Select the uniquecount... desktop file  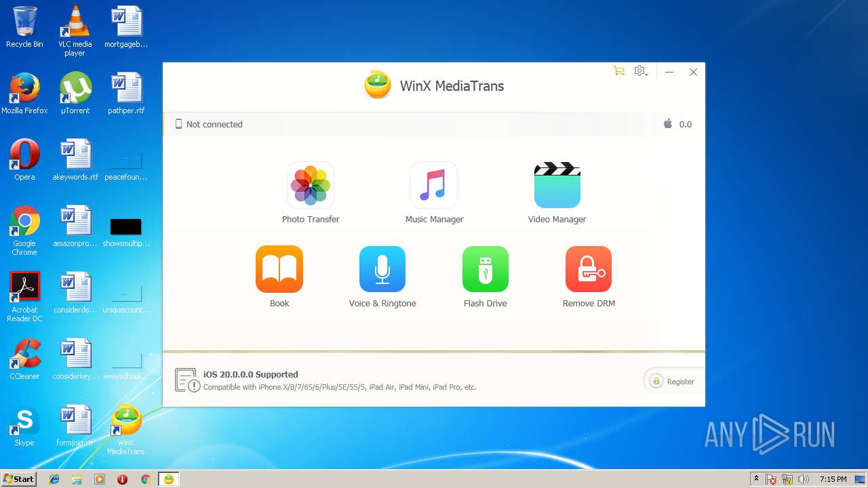click(126, 300)
